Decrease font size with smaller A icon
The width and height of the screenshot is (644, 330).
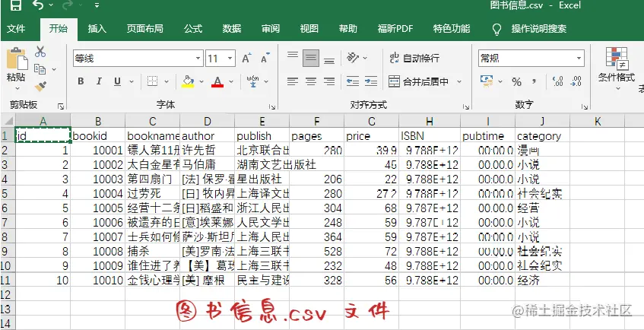click(265, 59)
